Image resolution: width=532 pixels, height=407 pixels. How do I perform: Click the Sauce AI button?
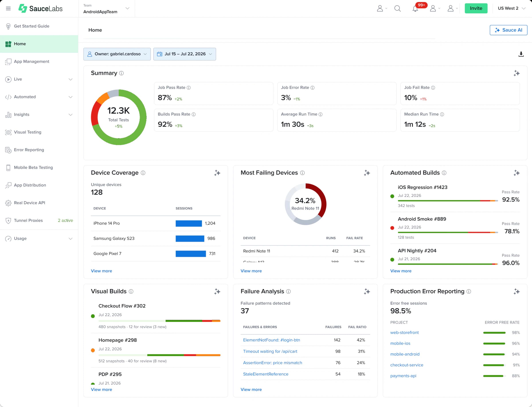(508, 30)
